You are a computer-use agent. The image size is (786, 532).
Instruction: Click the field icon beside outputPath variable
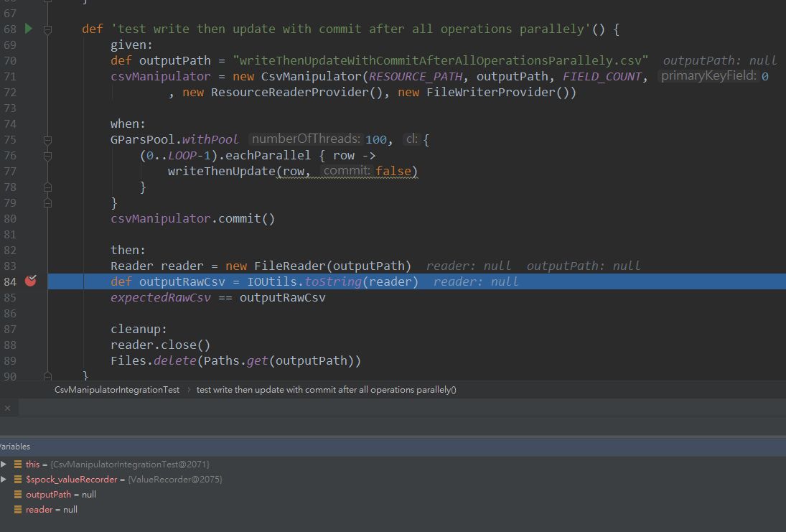[18, 495]
